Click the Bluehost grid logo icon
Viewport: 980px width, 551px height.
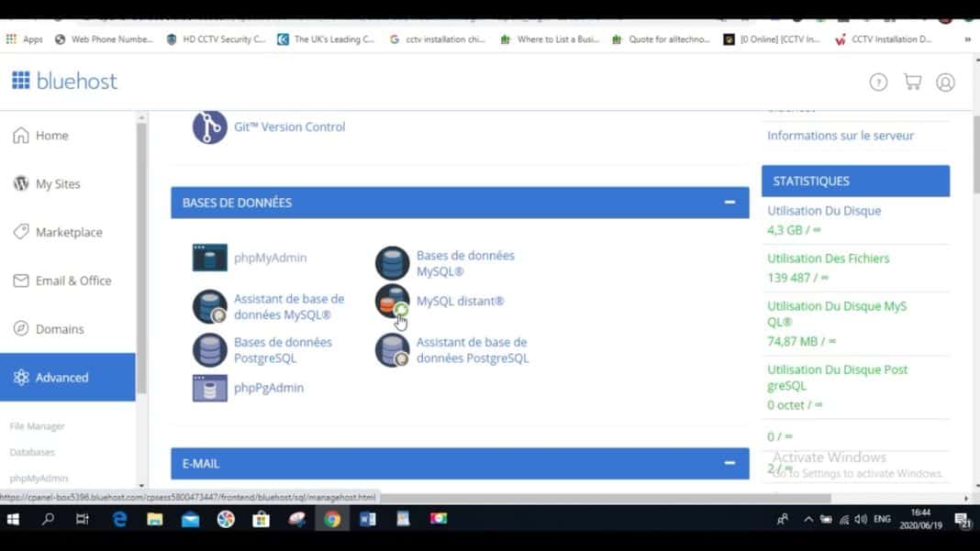20,81
